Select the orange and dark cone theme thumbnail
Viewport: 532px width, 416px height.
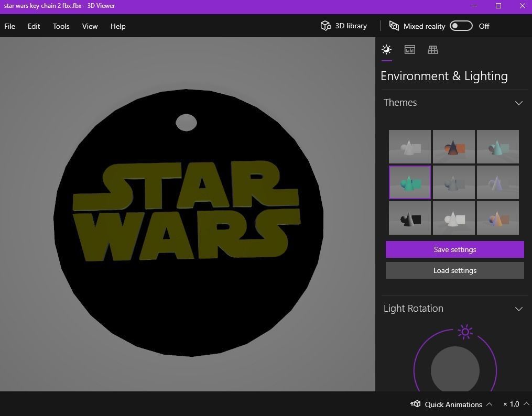(x=453, y=147)
